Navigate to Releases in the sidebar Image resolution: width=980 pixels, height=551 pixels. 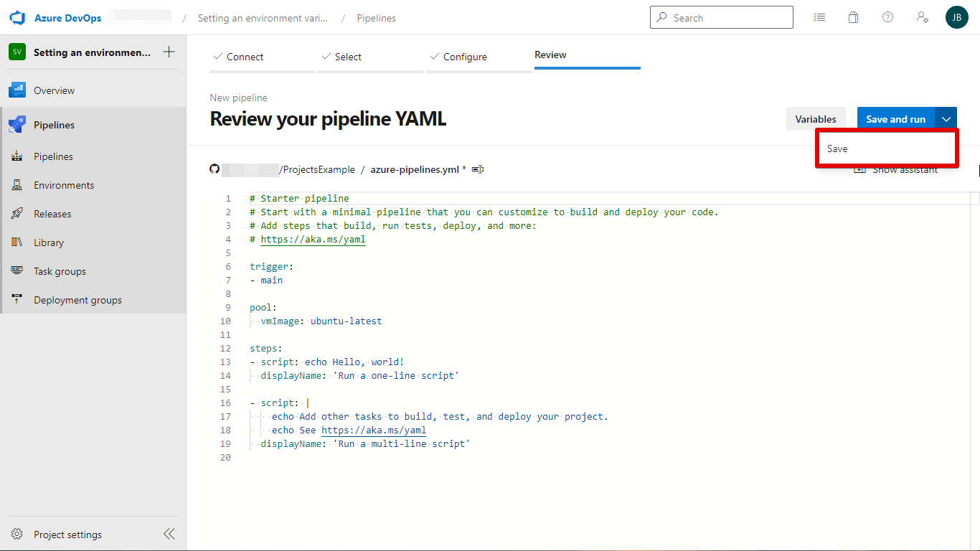(x=52, y=214)
